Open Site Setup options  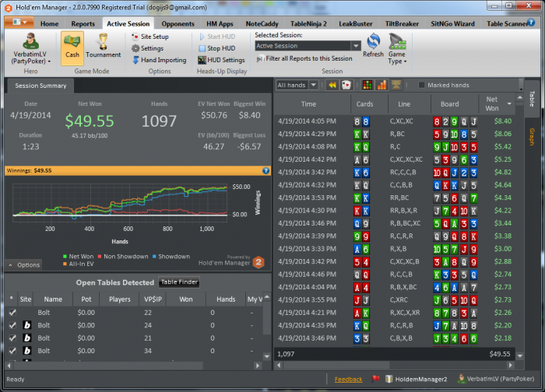150,37
